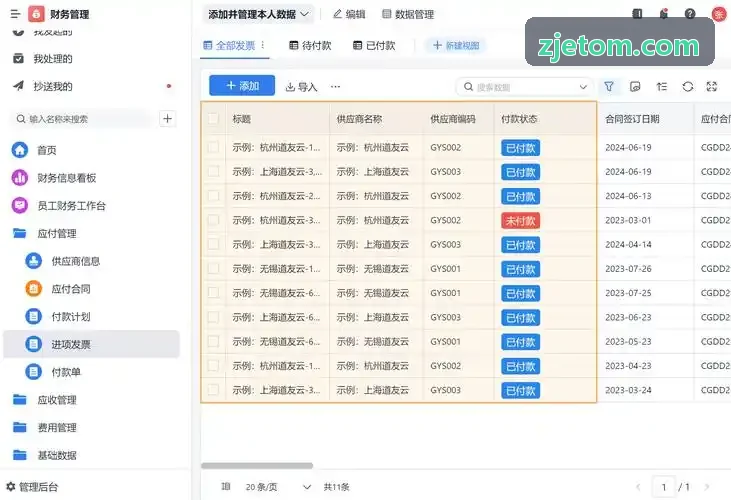
Task: Switch to 待付款 tab
Action: pyautogui.click(x=310, y=46)
